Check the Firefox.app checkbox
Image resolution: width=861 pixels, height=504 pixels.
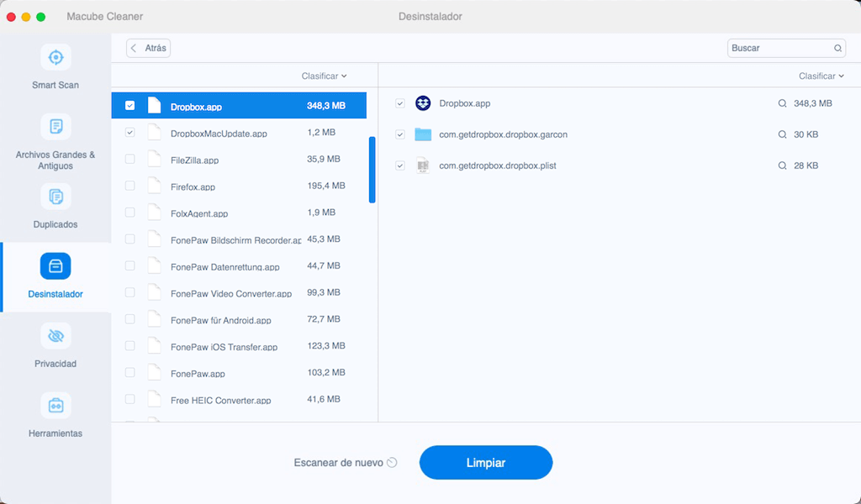click(129, 186)
